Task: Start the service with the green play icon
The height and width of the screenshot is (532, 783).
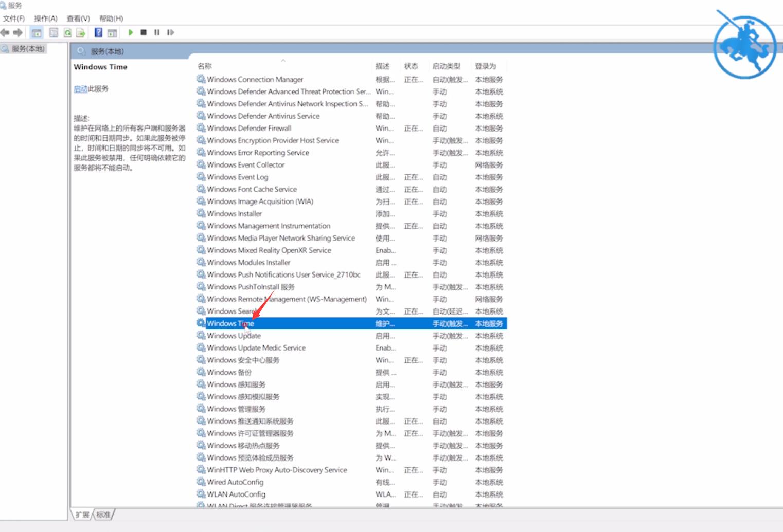Action: tap(131, 32)
